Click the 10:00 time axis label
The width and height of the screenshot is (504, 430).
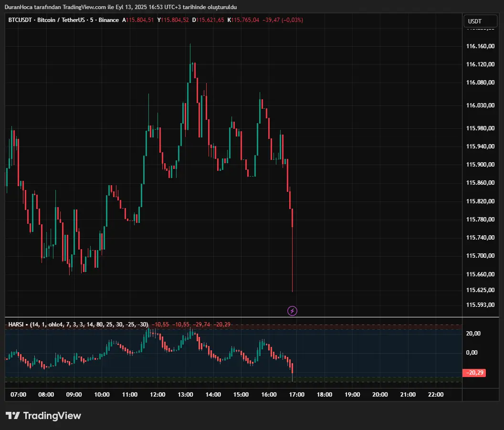point(102,394)
